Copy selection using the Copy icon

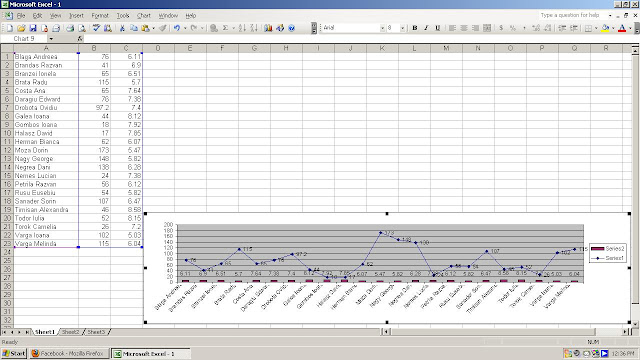tap(133, 28)
